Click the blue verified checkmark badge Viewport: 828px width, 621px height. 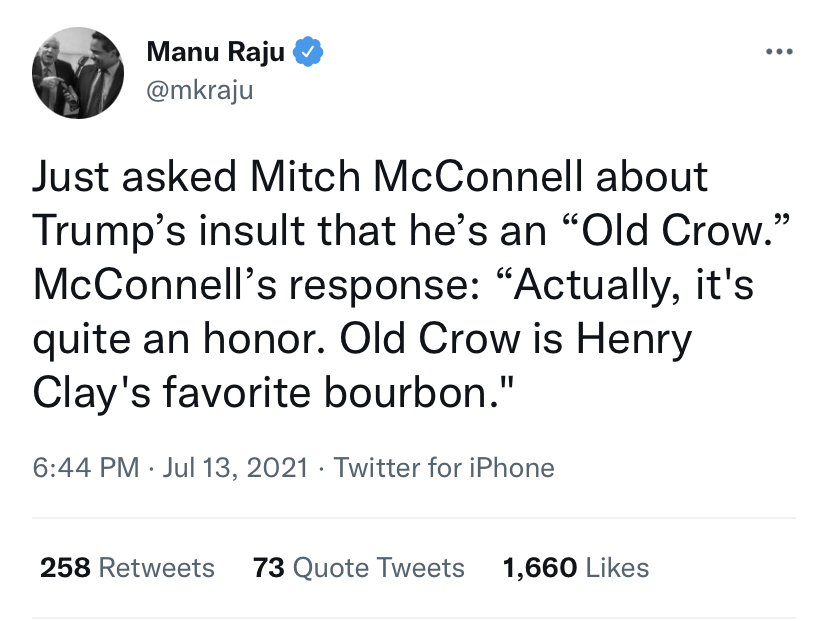click(308, 52)
